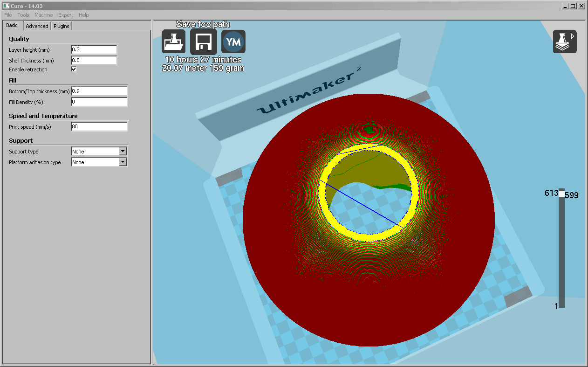
Task: Open the File menu
Action: point(8,15)
